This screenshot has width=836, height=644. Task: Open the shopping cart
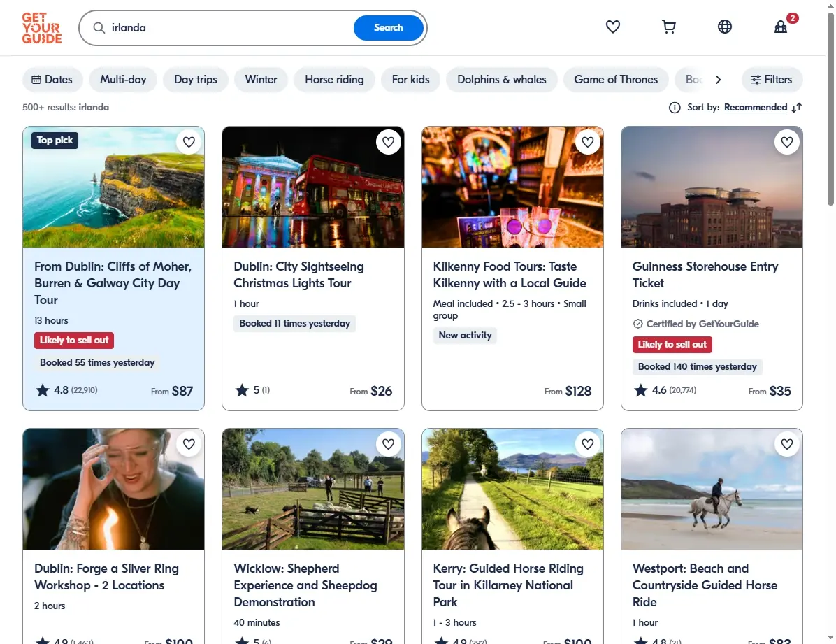tap(668, 27)
